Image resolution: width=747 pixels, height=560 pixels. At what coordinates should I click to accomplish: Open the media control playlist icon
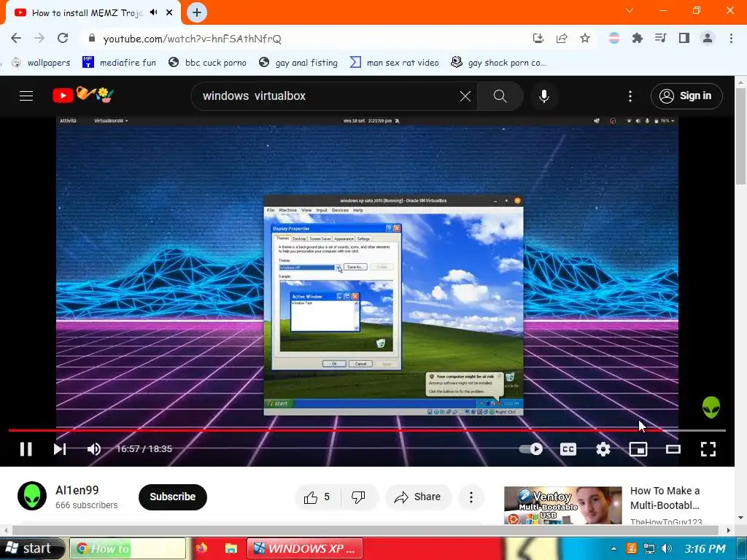coord(661,38)
